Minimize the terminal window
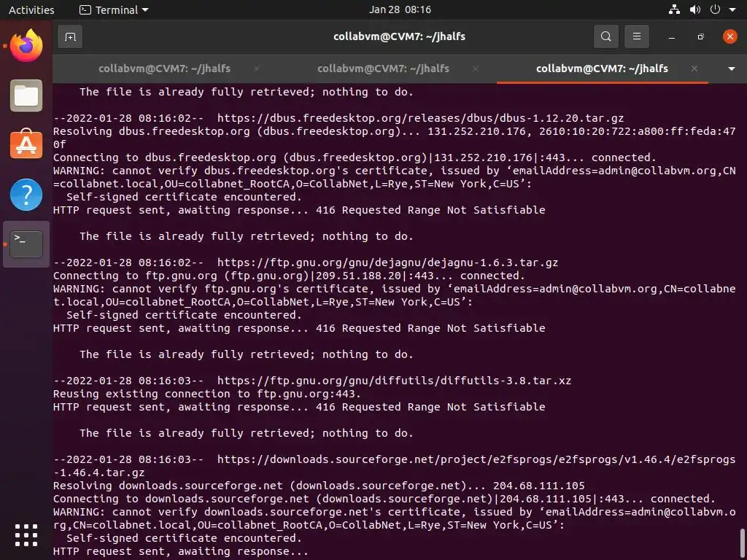Viewport: 747px width, 560px height. tap(672, 37)
